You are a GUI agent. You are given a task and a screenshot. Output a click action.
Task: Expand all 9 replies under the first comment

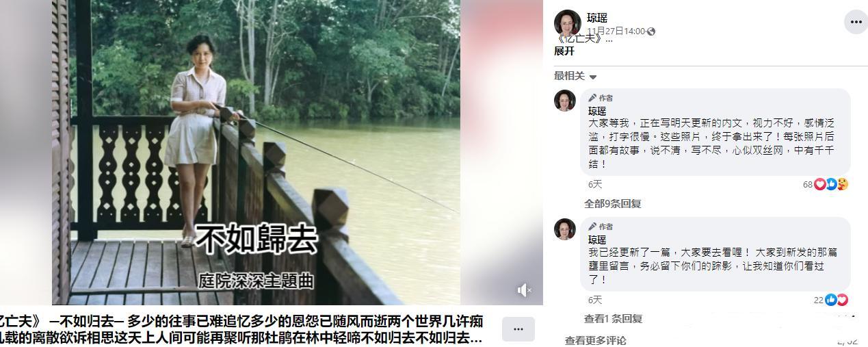click(612, 203)
